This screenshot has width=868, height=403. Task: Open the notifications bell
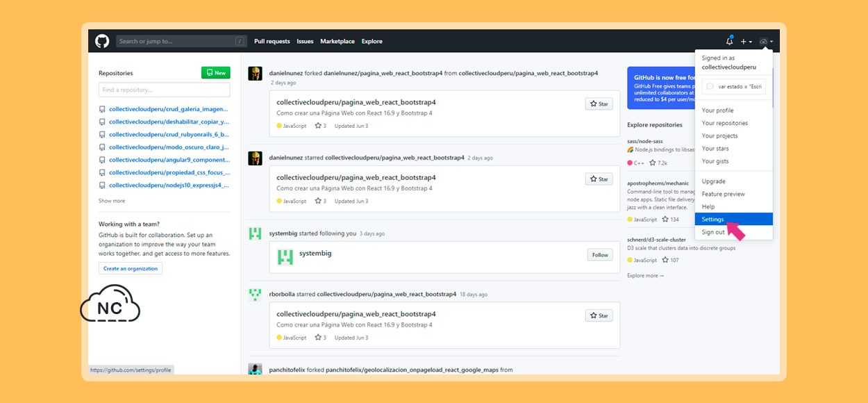click(x=729, y=41)
